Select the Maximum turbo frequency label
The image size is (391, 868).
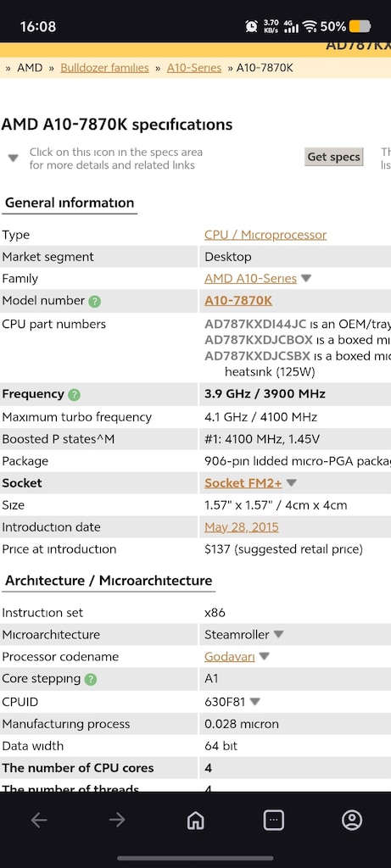[x=77, y=417]
